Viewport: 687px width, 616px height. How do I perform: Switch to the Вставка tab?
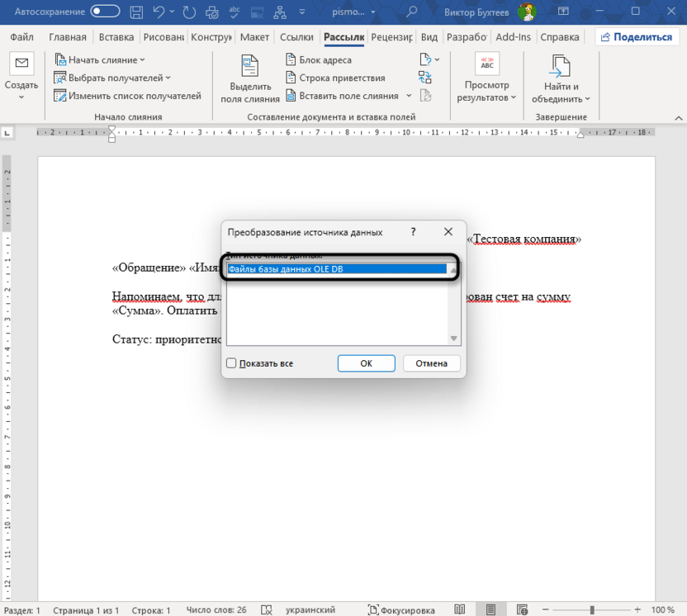[116, 37]
